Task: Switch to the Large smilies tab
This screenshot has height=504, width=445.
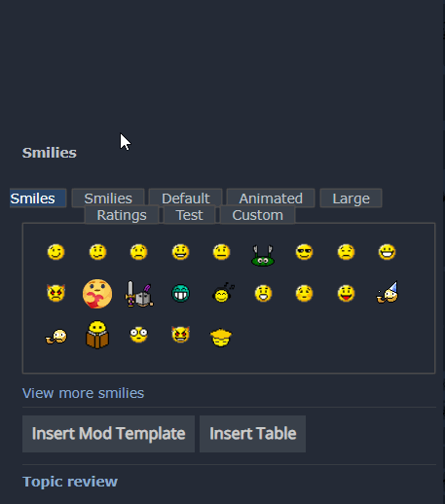Action: coord(351,198)
